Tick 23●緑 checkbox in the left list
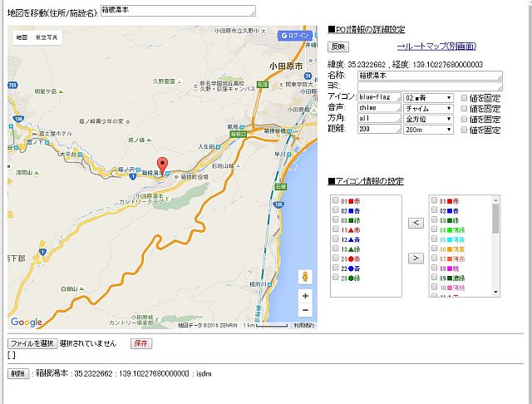Image resolution: width=532 pixels, height=404 pixels. (336, 277)
